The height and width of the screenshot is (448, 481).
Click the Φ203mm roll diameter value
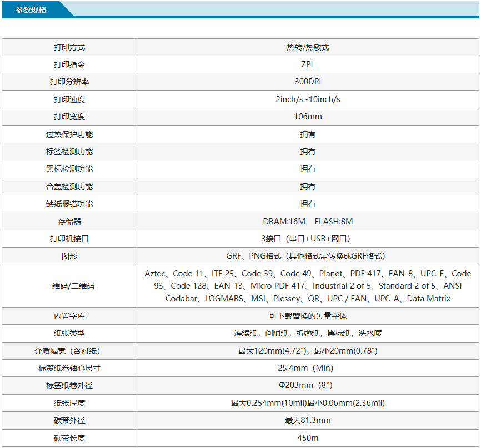coord(305,385)
